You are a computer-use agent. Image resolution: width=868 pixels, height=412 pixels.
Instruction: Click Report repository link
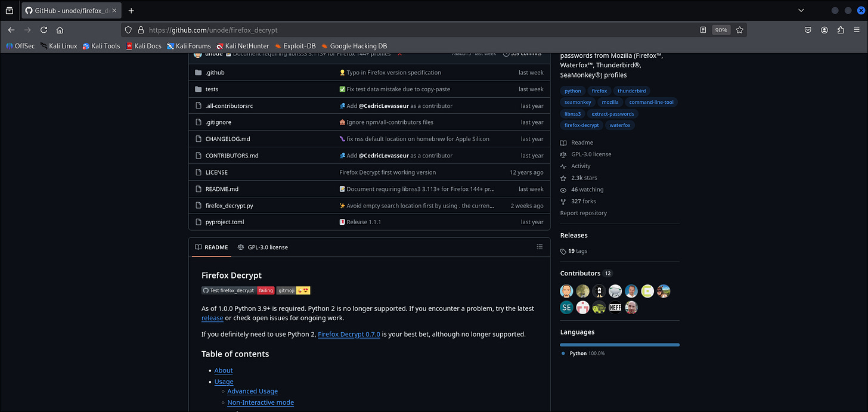point(584,213)
